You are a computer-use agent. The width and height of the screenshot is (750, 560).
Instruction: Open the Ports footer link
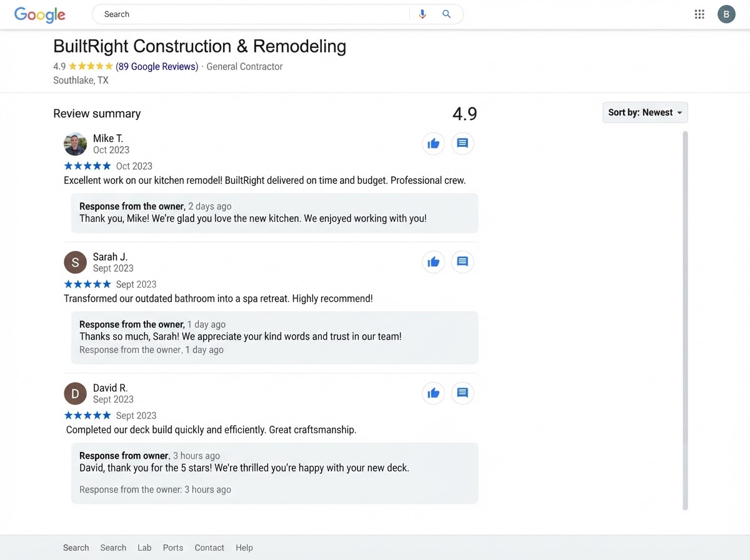pos(173,547)
